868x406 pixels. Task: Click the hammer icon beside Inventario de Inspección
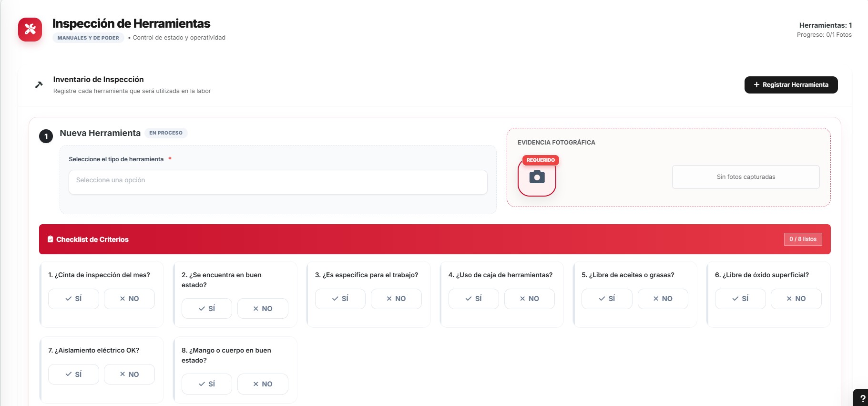point(39,85)
